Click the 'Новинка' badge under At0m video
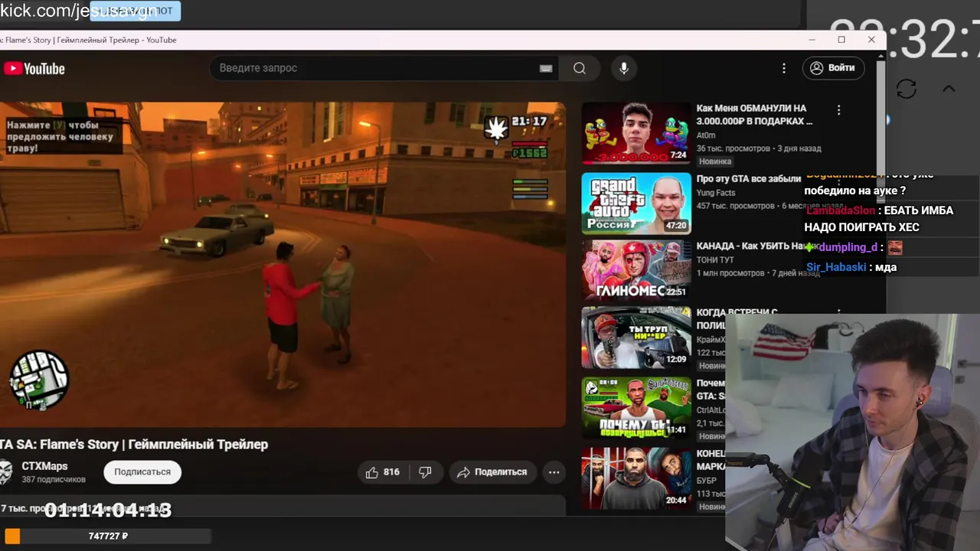The height and width of the screenshot is (551, 980). [x=715, y=161]
